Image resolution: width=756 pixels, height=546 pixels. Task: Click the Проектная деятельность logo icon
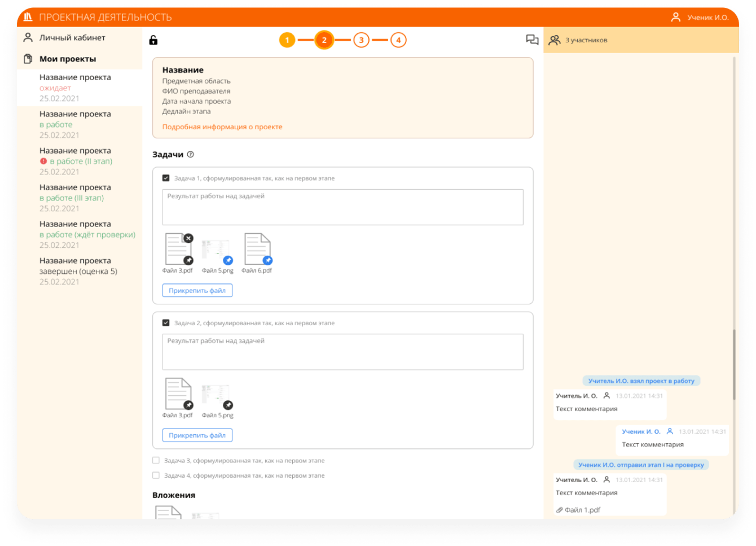28,17
